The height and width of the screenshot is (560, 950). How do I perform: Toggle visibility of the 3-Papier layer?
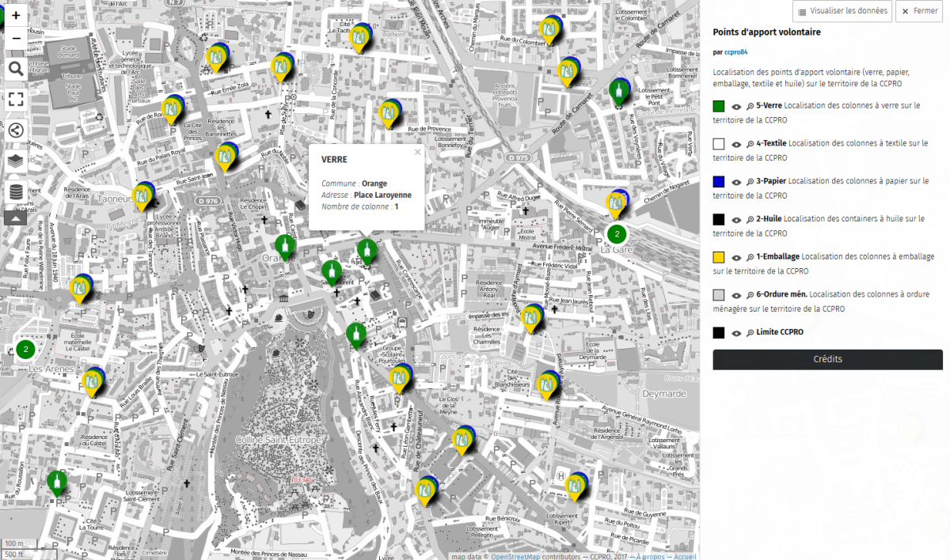[x=736, y=182]
